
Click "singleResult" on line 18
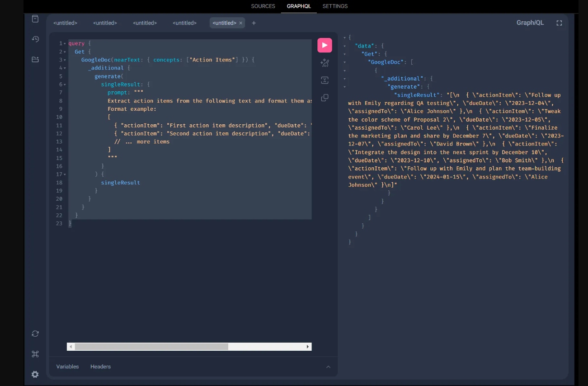[121, 183]
